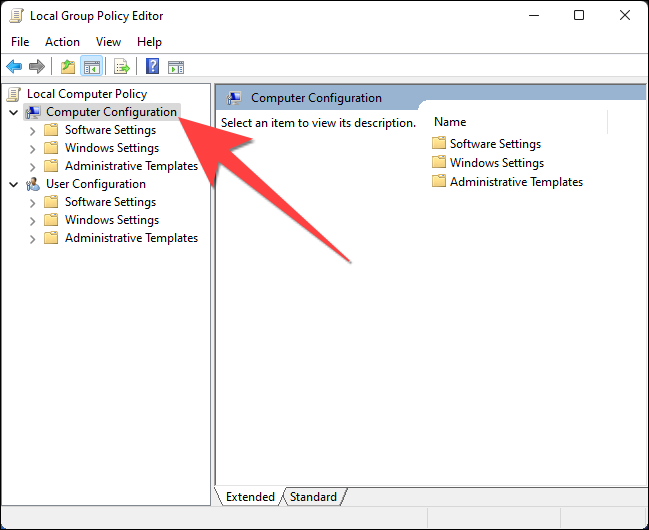649x530 pixels.
Task: Open the File menu
Action: pos(20,42)
